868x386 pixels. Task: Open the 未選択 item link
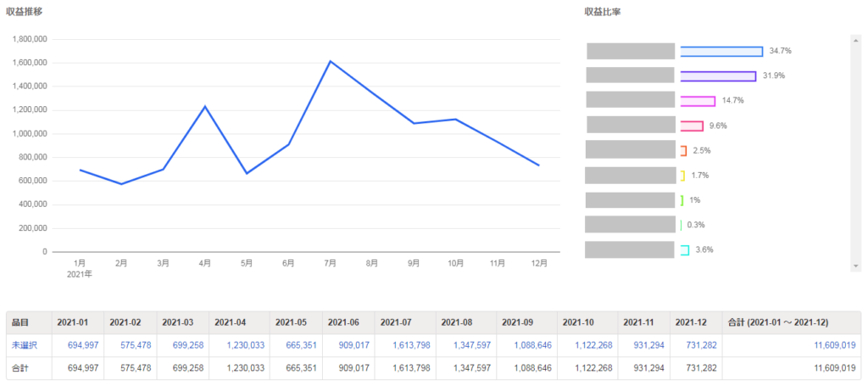[x=25, y=345]
